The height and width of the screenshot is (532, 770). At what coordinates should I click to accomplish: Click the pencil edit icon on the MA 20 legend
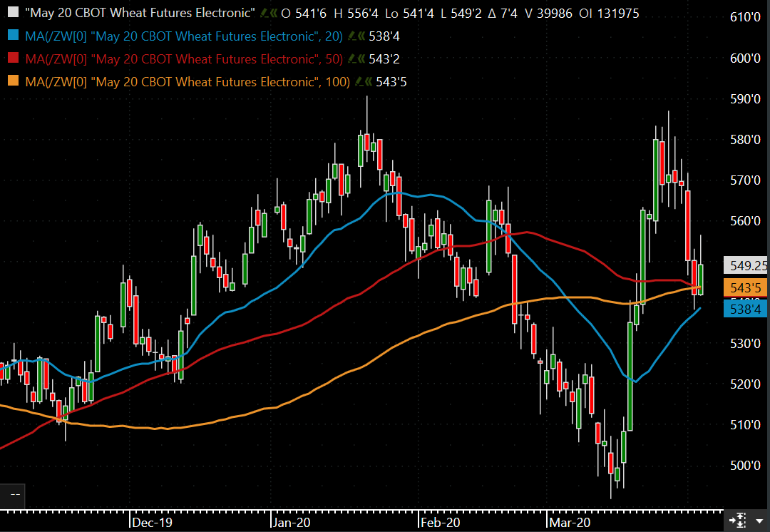click(x=352, y=36)
